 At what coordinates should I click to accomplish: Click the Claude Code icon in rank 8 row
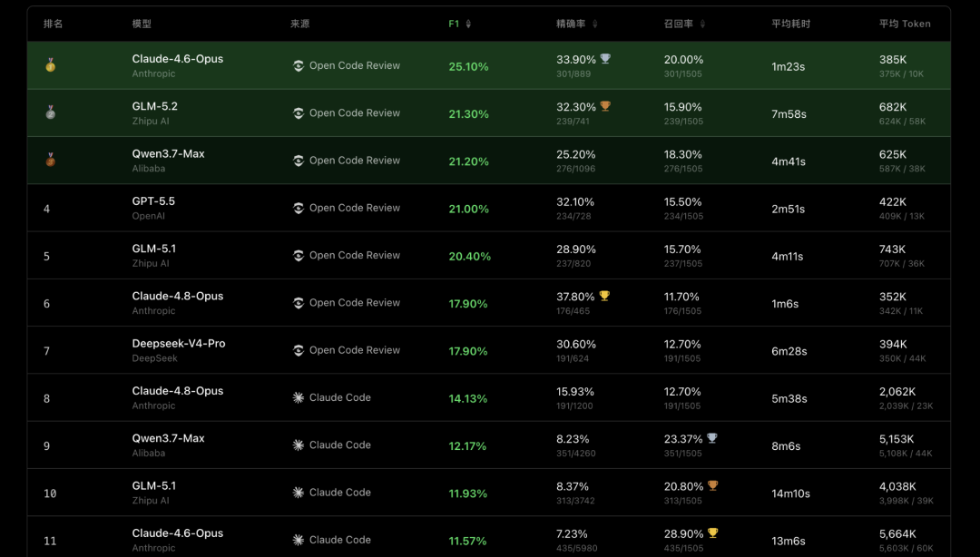click(299, 397)
